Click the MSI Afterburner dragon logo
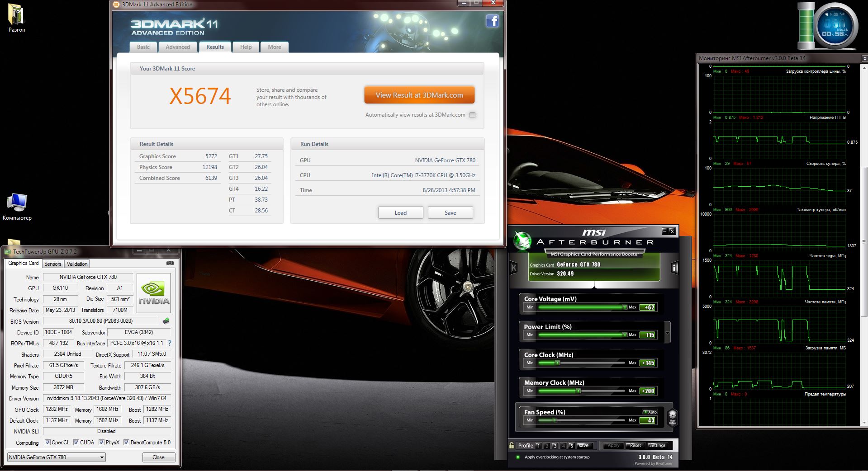 coord(522,241)
